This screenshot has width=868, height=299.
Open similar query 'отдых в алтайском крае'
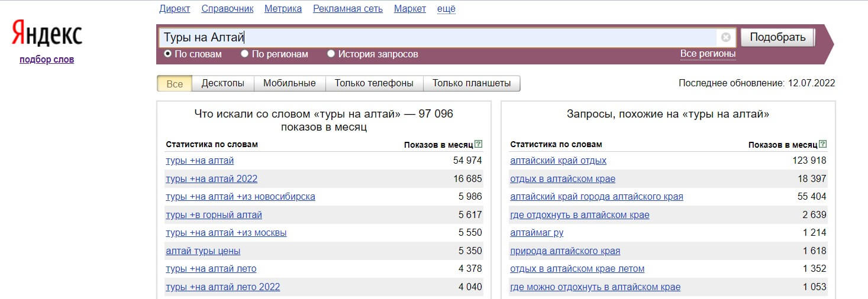pyautogui.click(x=563, y=178)
